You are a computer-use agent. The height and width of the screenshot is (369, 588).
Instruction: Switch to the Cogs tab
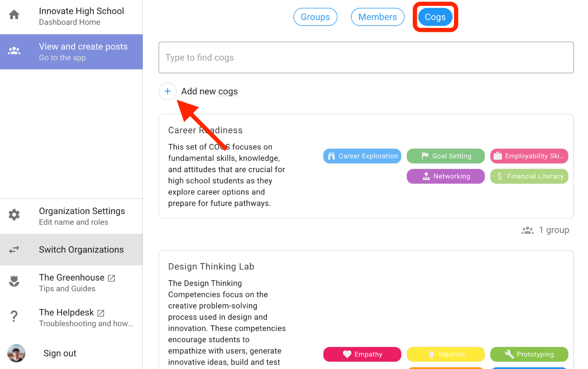tap(435, 17)
